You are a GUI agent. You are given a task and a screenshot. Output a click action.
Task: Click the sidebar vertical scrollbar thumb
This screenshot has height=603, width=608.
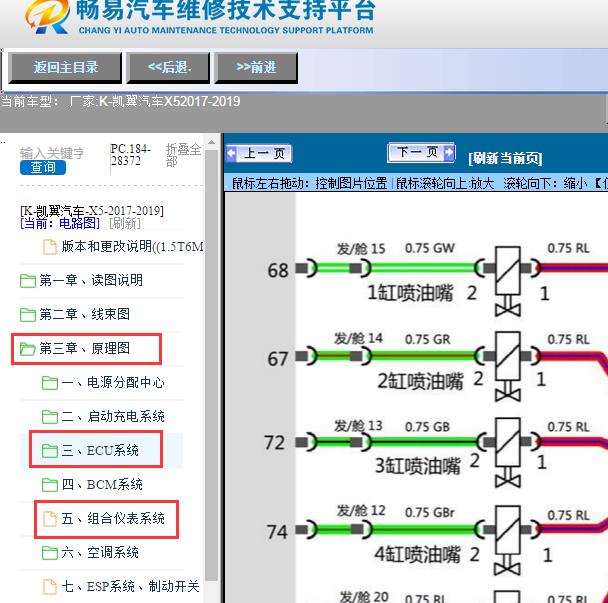pos(211,365)
